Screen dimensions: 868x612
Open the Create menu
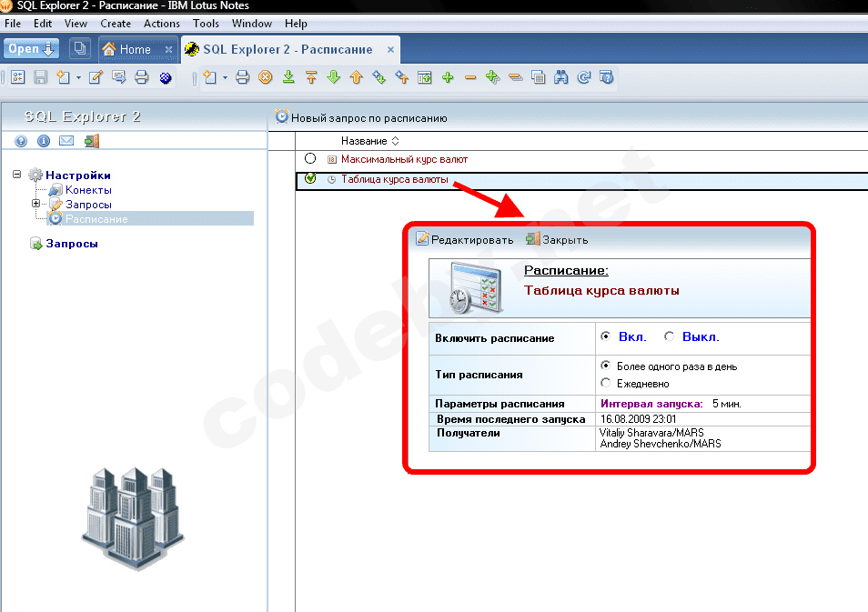click(116, 24)
